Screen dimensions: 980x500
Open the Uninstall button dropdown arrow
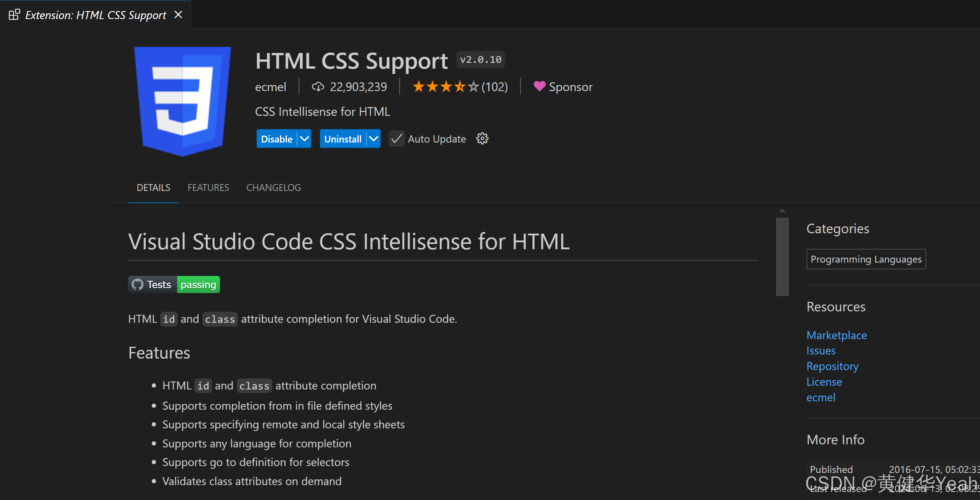point(374,139)
